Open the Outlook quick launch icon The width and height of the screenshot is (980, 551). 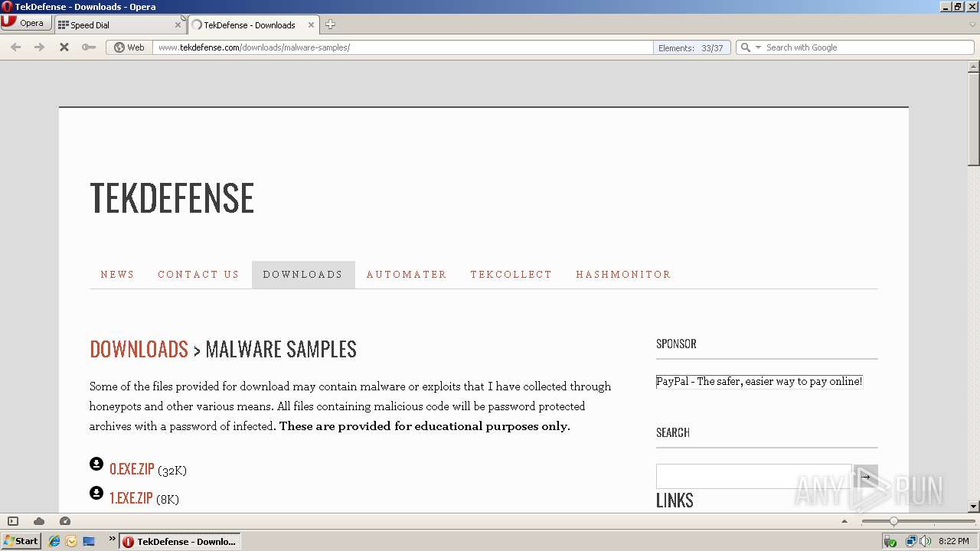coord(71,541)
